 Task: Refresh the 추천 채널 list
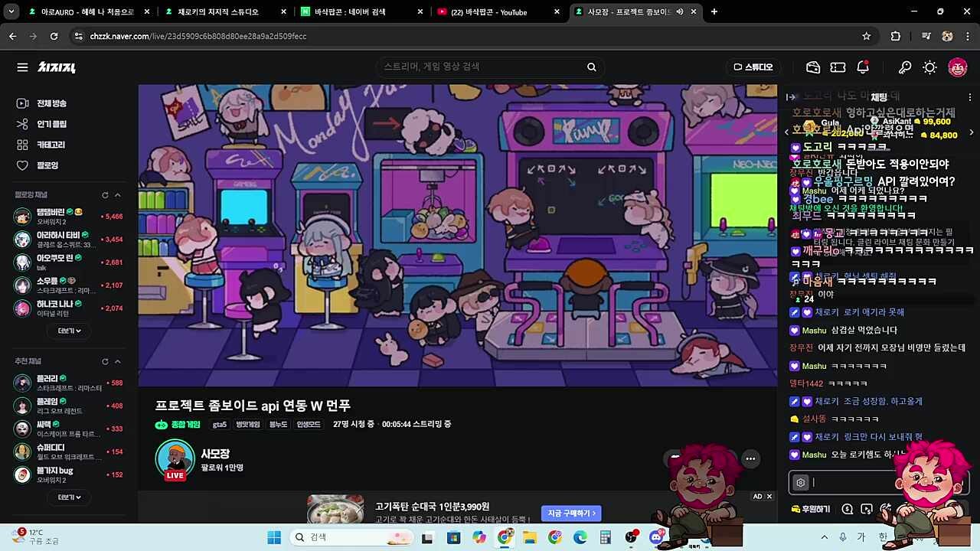105,361
